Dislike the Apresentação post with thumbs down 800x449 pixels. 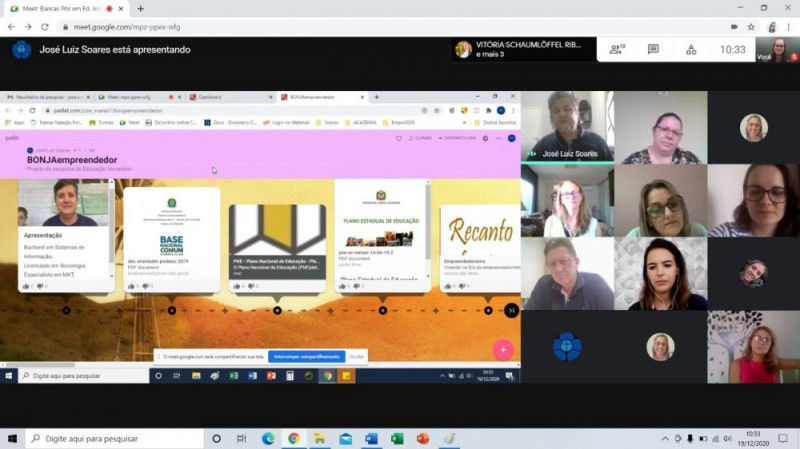40,286
